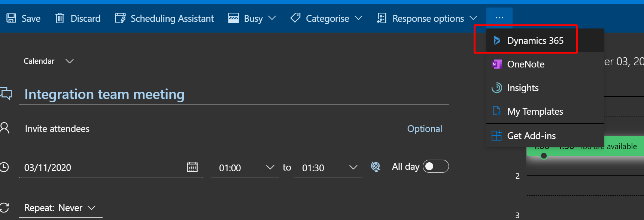This screenshot has width=644, height=220.
Task: Open time zone settings via the globe icon
Action: pyautogui.click(x=376, y=166)
